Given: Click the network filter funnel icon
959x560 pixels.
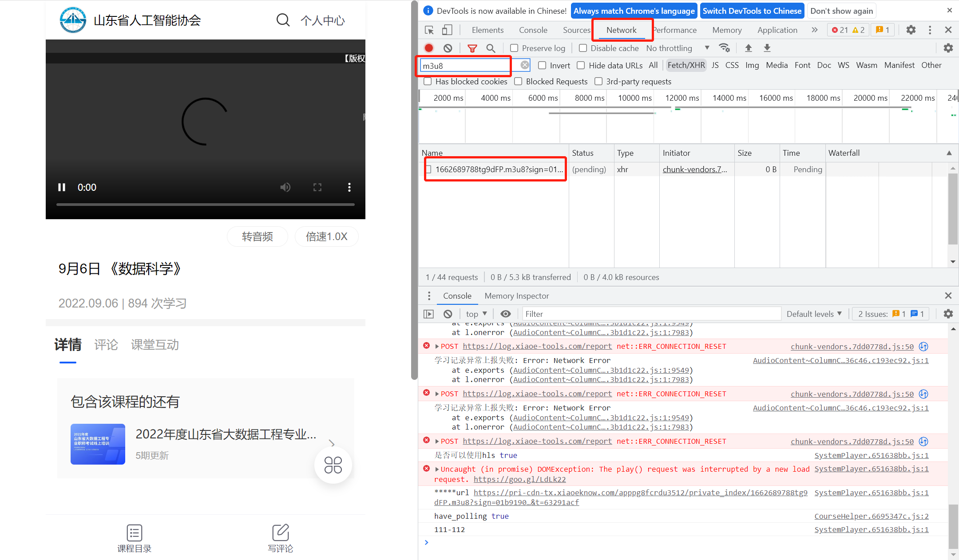Looking at the screenshot, I should click(x=472, y=48).
